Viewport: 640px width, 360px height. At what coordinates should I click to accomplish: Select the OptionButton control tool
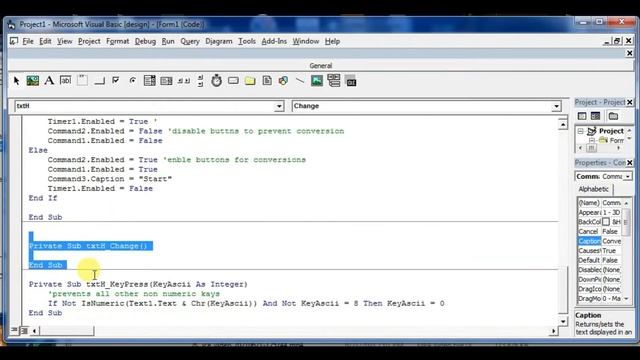tap(133, 81)
